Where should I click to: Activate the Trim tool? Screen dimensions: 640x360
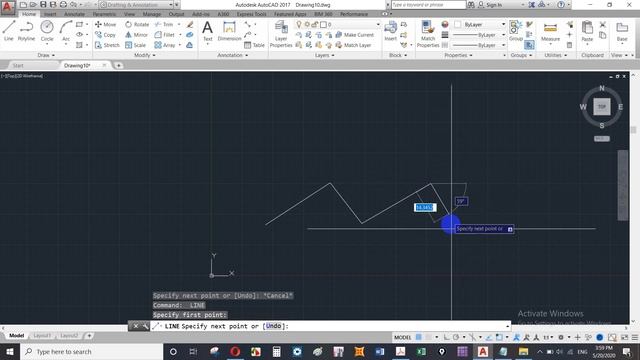pyautogui.click(x=164, y=24)
